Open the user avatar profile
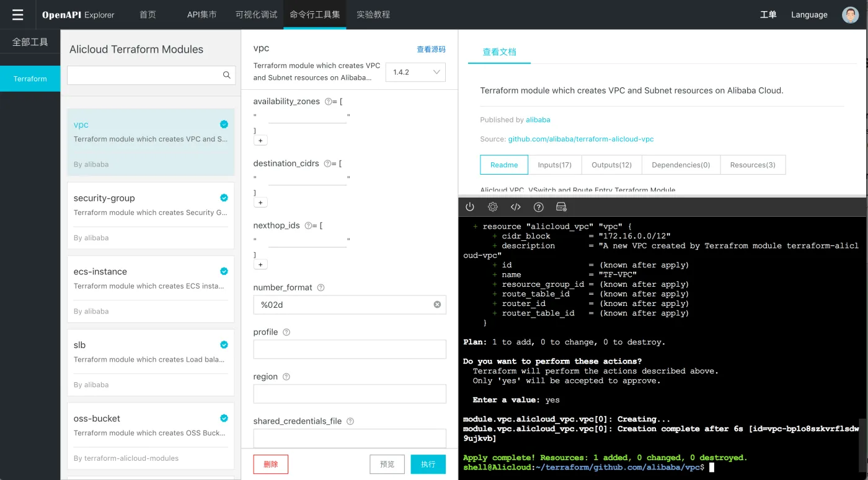 [x=850, y=15]
